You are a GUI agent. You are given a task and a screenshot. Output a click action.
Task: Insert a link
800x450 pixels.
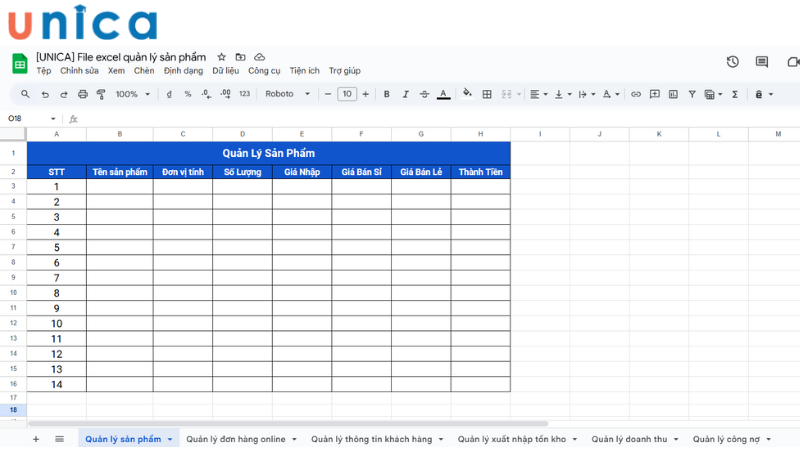[636, 94]
